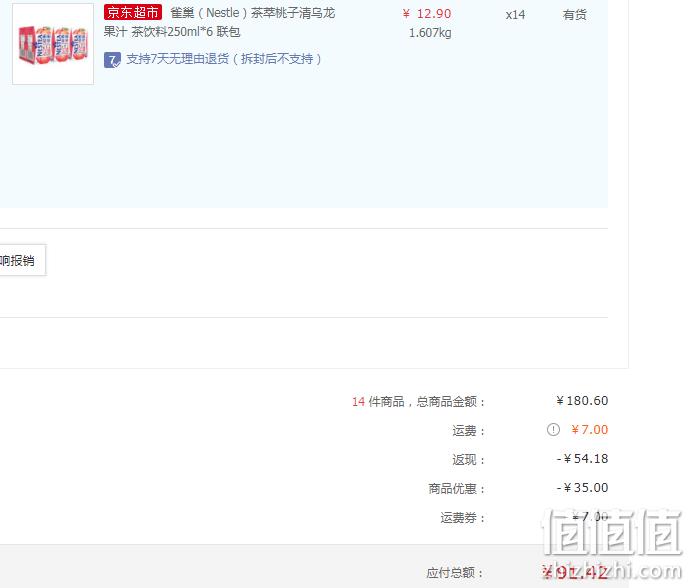
Task: Select the 运费 ¥7.00 amount
Action: pyautogui.click(x=589, y=430)
